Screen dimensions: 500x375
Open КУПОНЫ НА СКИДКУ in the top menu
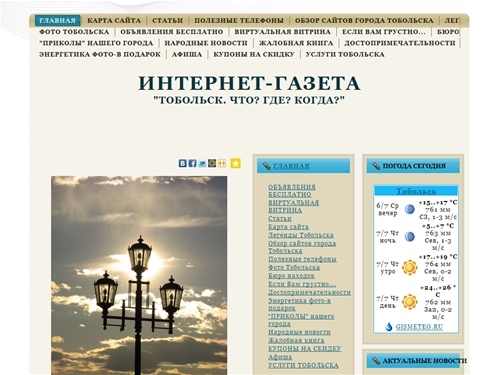(x=254, y=54)
